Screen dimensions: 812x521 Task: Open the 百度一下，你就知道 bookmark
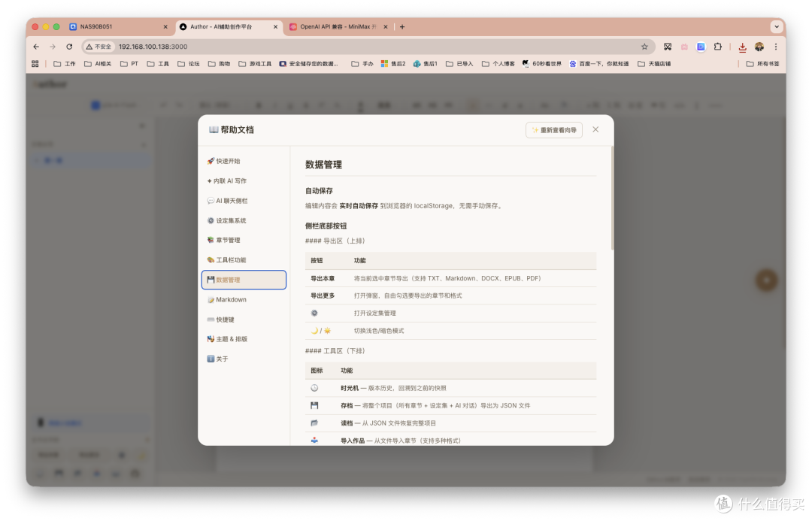click(x=598, y=64)
